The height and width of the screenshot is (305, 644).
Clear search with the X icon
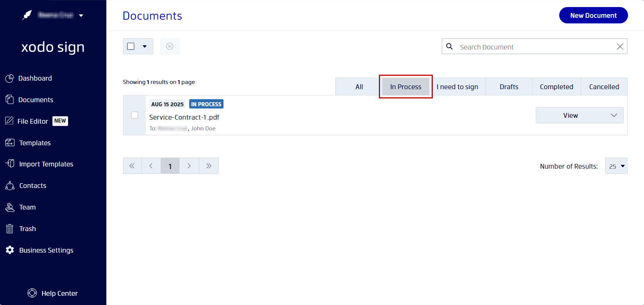[620, 46]
